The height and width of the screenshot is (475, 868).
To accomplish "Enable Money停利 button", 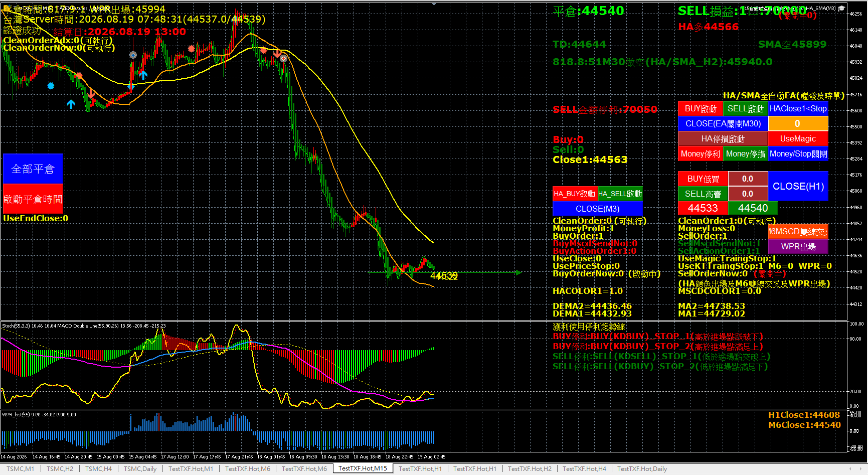I will click(x=701, y=154).
